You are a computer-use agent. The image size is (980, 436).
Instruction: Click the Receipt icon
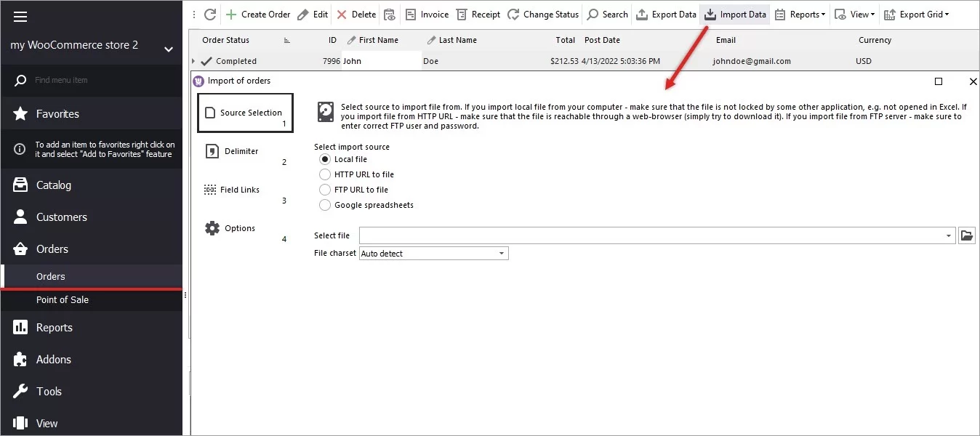coord(478,14)
